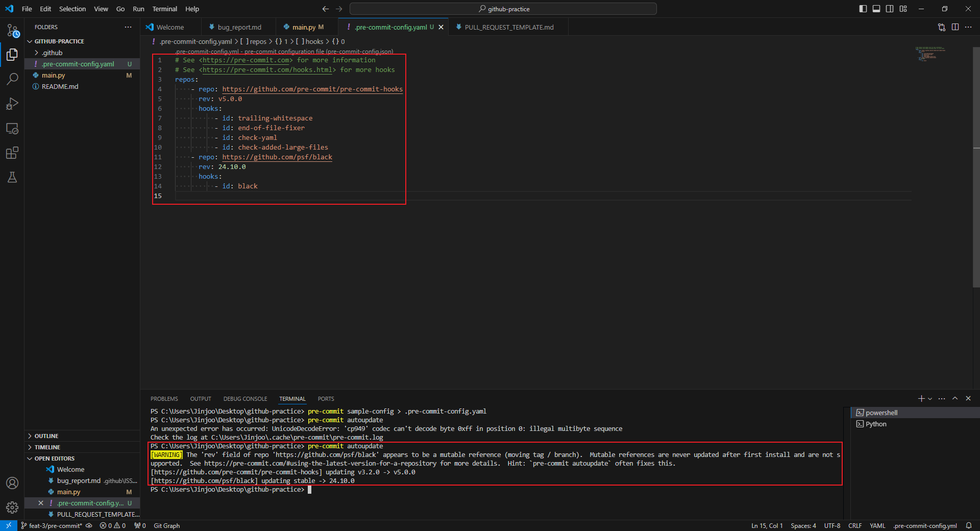Publish branch using the cloud sync icon
Viewport: 980px width, 531px height.
click(x=89, y=525)
